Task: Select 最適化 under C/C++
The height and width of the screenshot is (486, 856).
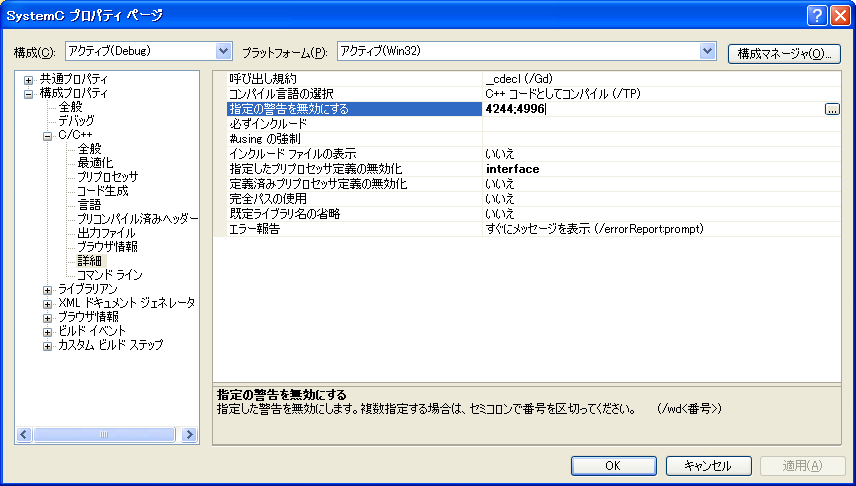Action: 96,163
